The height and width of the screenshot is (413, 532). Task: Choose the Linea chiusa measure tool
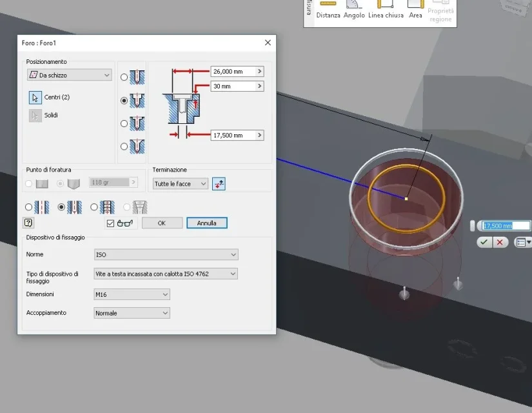click(386, 10)
